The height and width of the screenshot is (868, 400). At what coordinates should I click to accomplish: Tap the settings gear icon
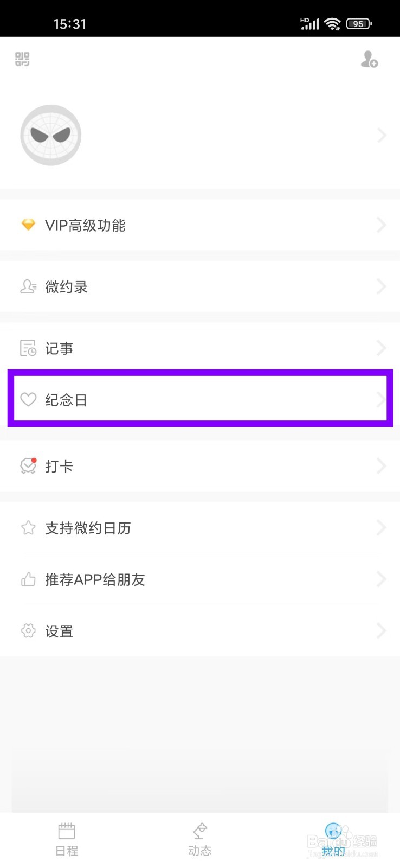click(28, 630)
